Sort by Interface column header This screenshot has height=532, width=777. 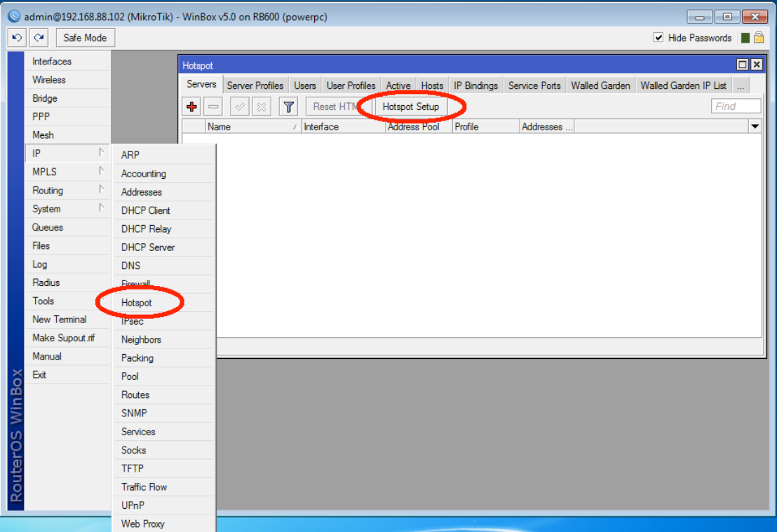[x=343, y=127]
